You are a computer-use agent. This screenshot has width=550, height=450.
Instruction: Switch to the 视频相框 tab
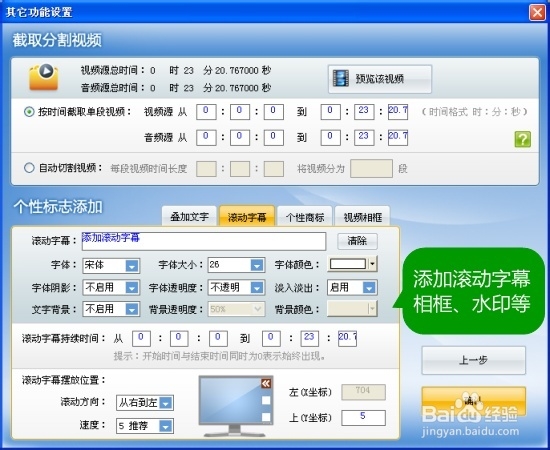click(362, 216)
